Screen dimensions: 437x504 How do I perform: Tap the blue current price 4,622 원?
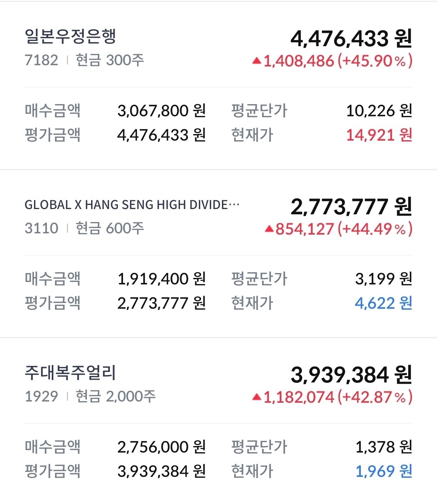pos(384,303)
